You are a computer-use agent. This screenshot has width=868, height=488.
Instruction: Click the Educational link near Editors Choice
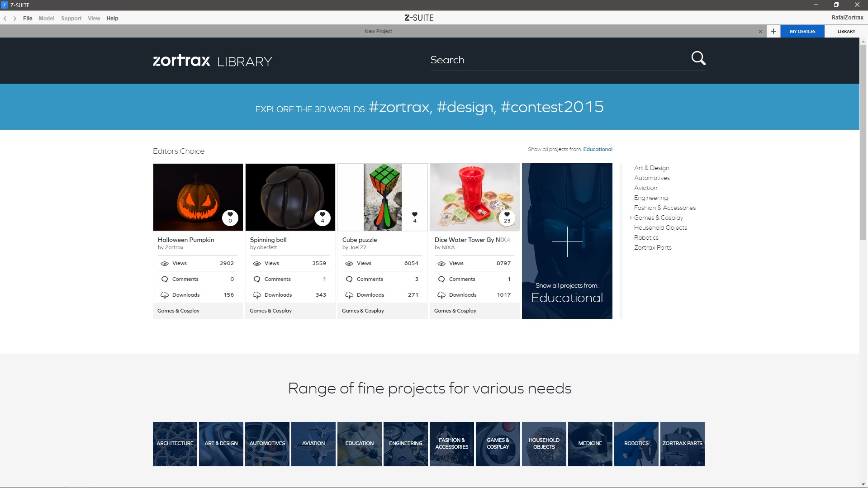(x=598, y=149)
